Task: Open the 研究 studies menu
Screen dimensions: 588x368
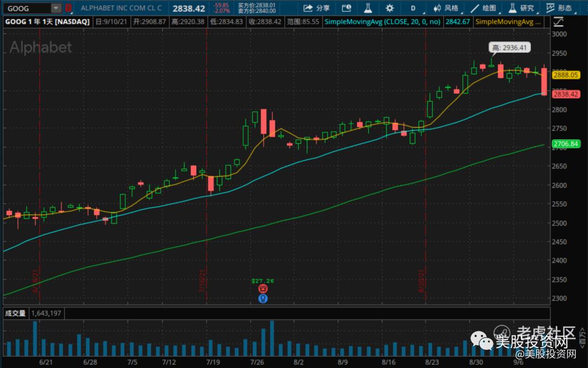Action: 521,8
